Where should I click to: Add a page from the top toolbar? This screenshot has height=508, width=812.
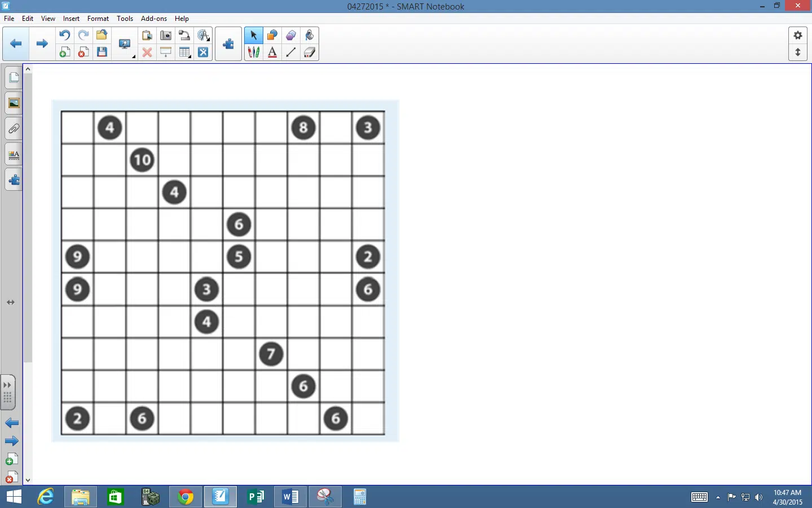(x=65, y=52)
